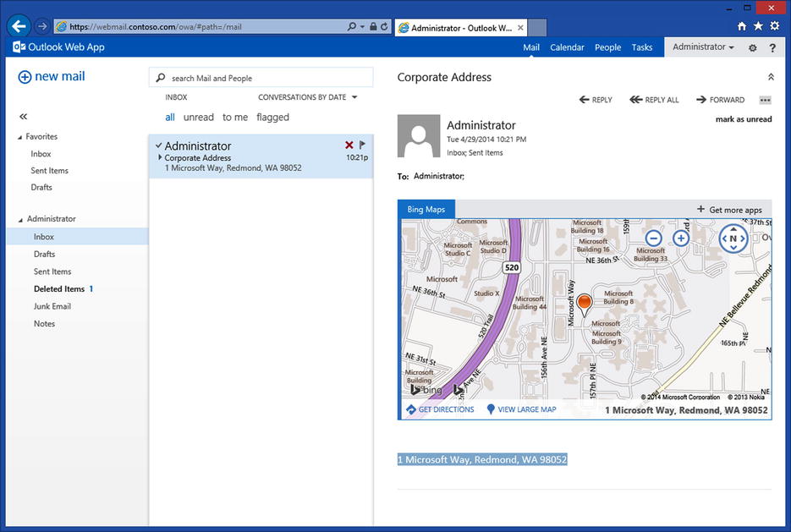This screenshot has width=791, height=532.
Task: Zoom out the Bing map
Action: 653,238
